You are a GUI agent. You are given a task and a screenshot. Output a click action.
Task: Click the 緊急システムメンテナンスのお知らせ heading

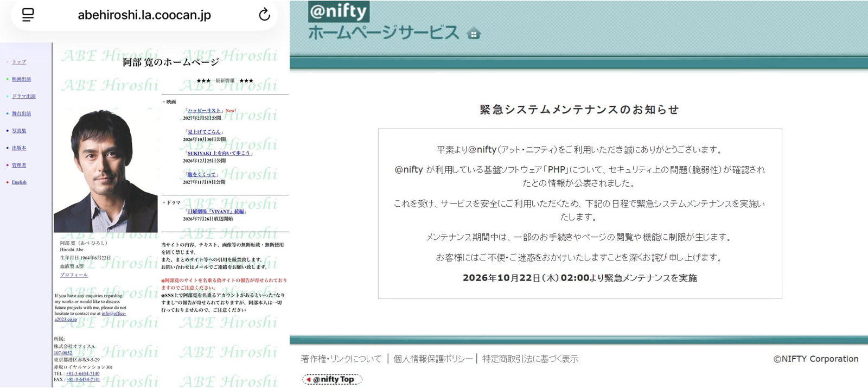(579, 110)
